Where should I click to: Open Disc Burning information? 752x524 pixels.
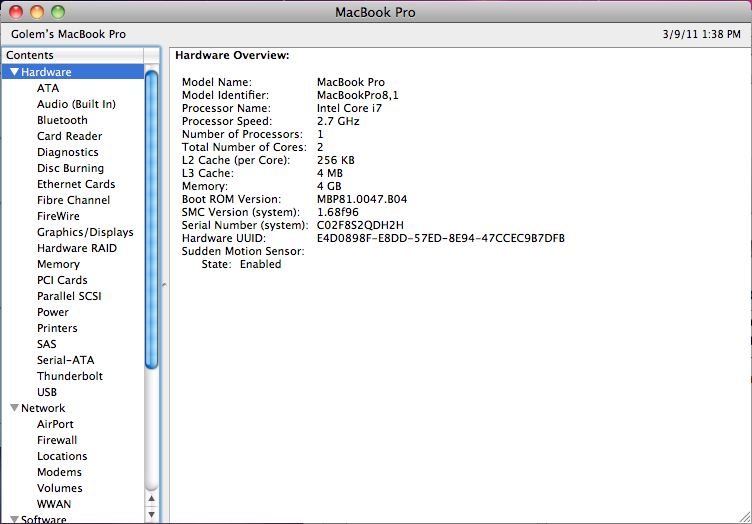pos(70,168)
